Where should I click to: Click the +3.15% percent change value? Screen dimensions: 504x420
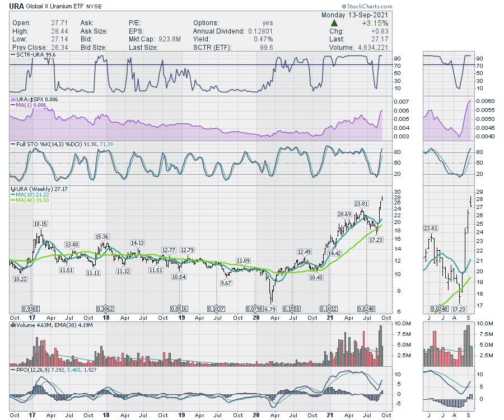(375, 23)
